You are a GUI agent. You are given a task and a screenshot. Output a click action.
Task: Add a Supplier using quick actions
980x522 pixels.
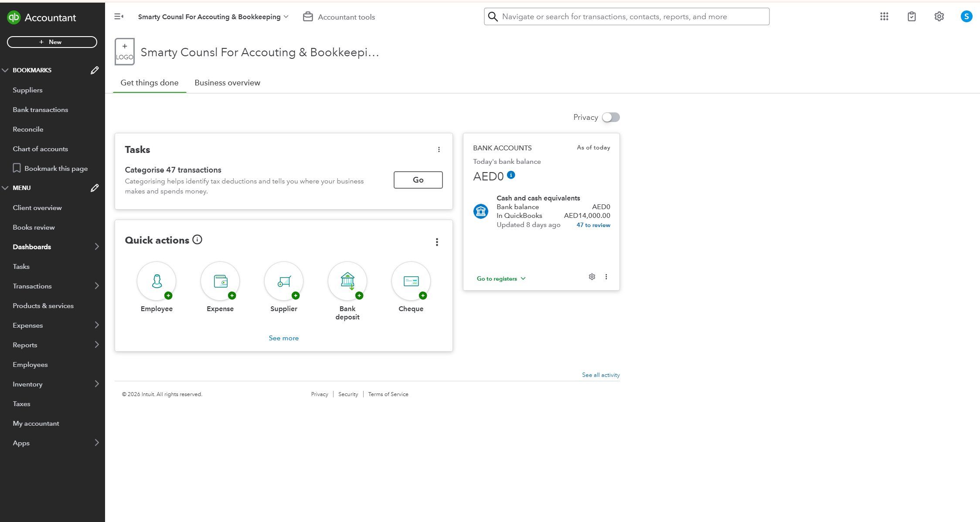[x=283, y=281]
